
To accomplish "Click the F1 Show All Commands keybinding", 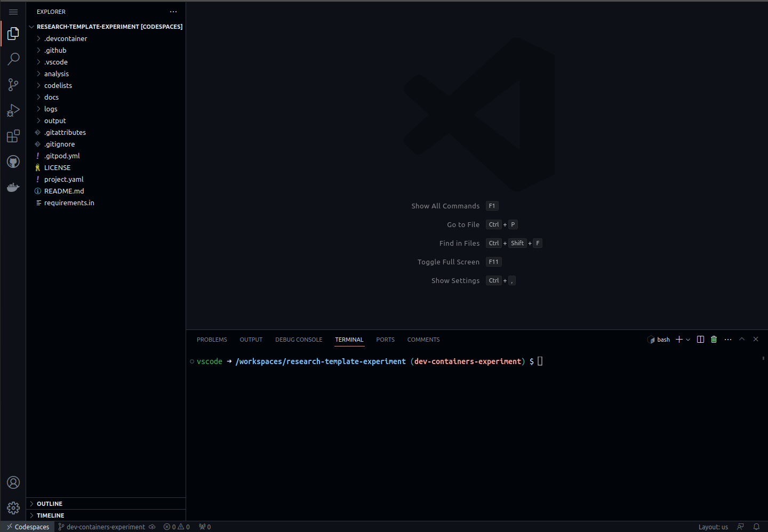I will point(492,206).
